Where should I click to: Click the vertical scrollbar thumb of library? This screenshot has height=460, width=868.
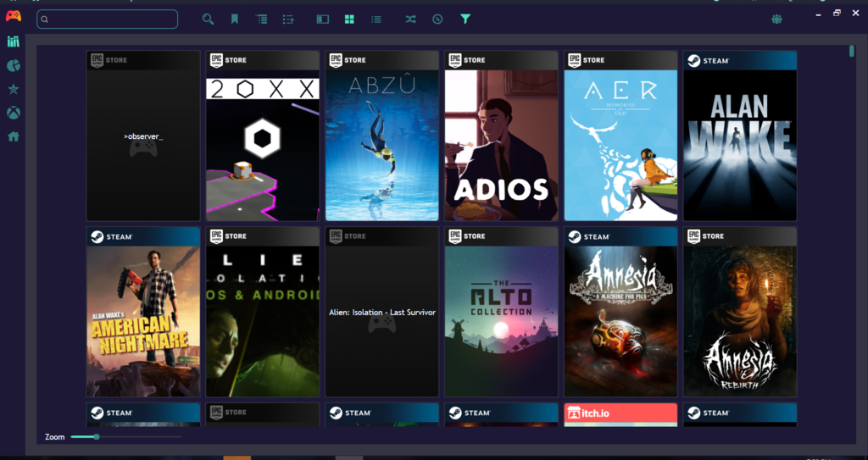[851, 51]
